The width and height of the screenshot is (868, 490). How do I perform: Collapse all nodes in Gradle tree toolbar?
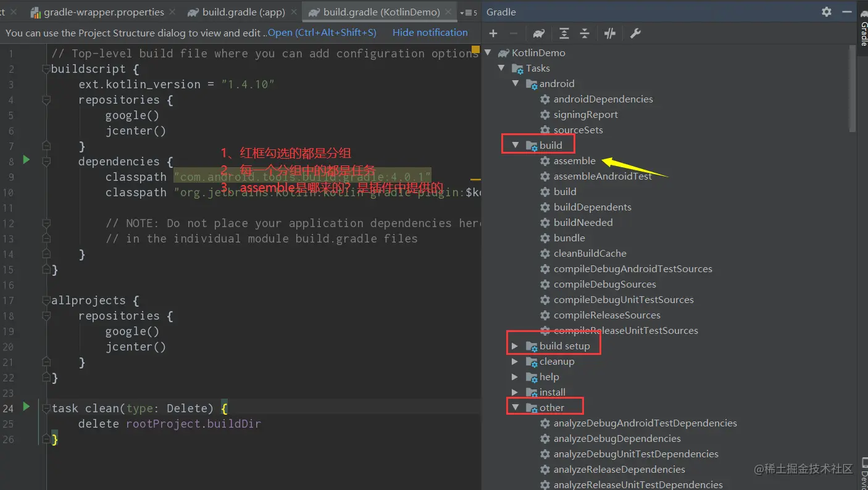[585, 33]
